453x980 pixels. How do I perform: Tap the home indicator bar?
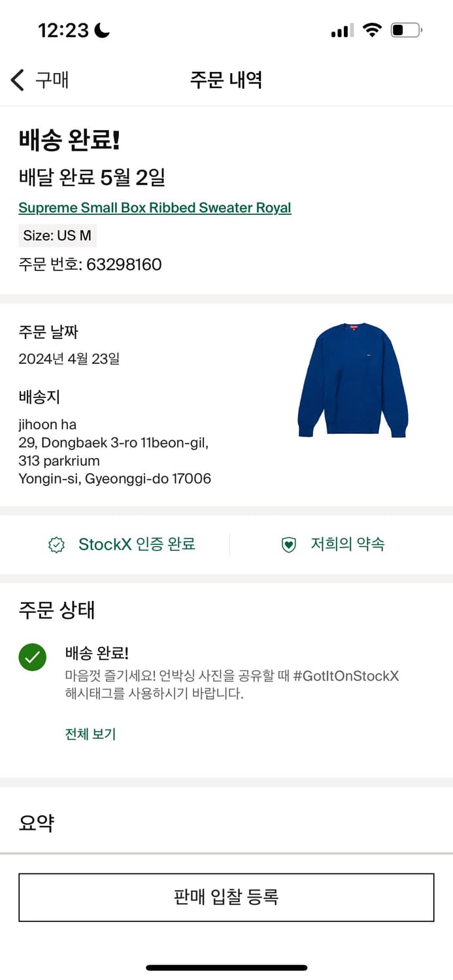pyautogui.click(x=226, y=967)
